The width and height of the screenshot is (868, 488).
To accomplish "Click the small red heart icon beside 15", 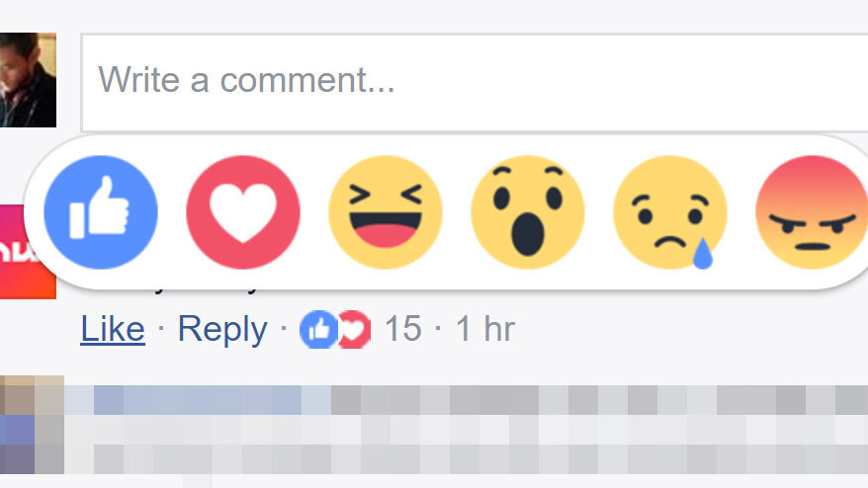I will tap(355, 330).
